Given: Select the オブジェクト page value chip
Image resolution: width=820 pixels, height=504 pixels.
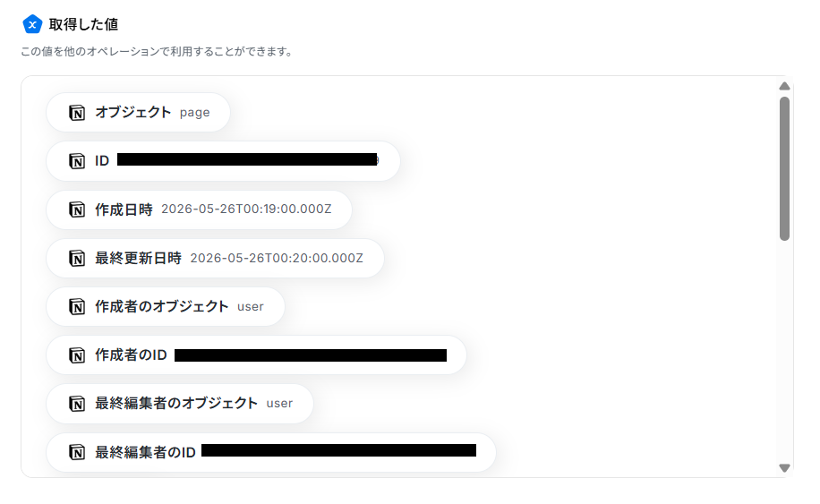Looking at the screenshot, I should point(138,113).
